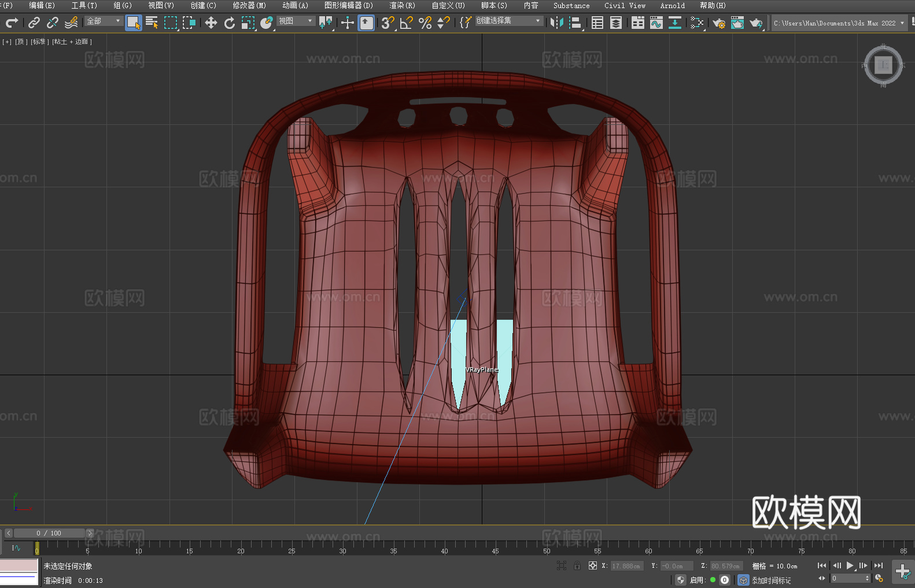This screenshot has height=588, width=915.
Task: Choose Rectangular Selection Region tool
Action: pos(171,23)
